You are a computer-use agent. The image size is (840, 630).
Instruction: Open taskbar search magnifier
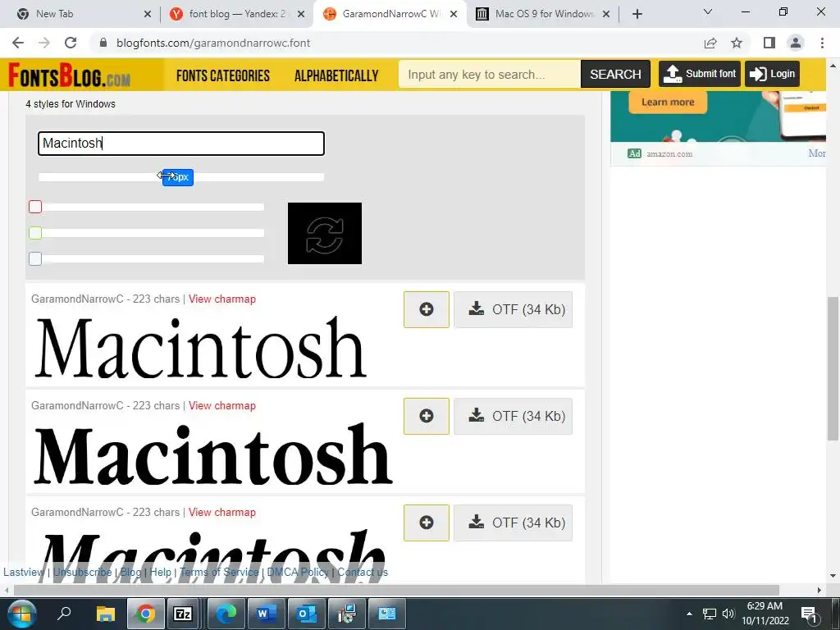[x=64, y=614]
